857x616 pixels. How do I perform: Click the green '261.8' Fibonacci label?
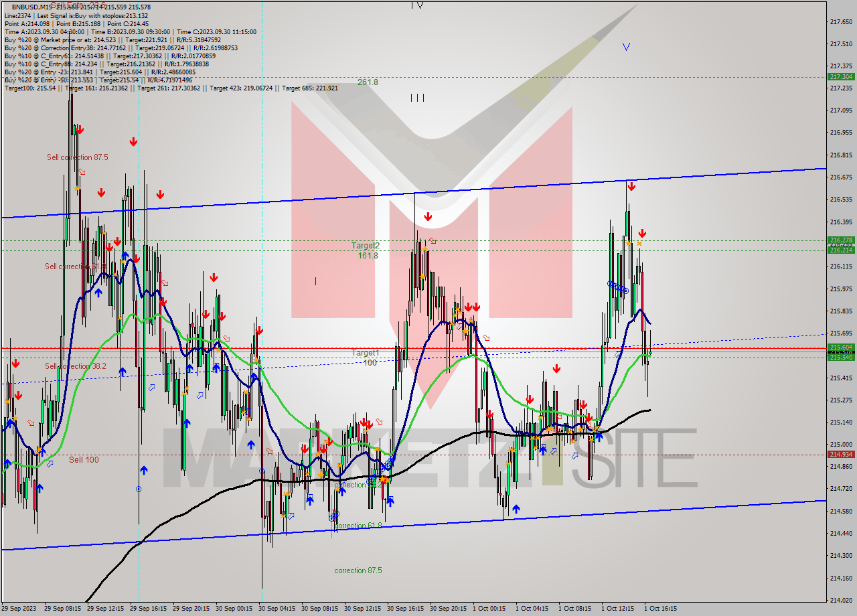[x=368, y=82]
